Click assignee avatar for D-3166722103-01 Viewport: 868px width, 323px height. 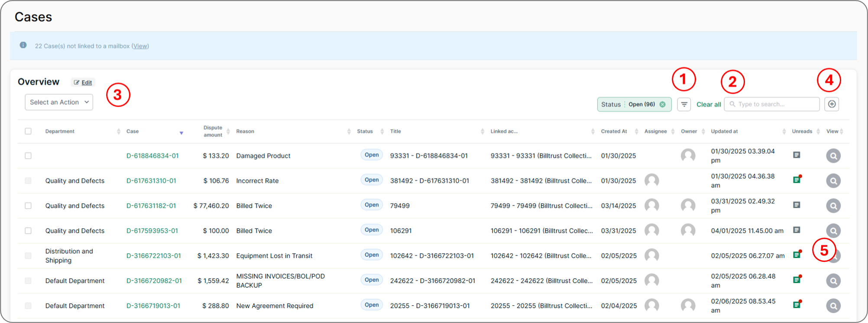pyautogui.click(x=651, y=256)
